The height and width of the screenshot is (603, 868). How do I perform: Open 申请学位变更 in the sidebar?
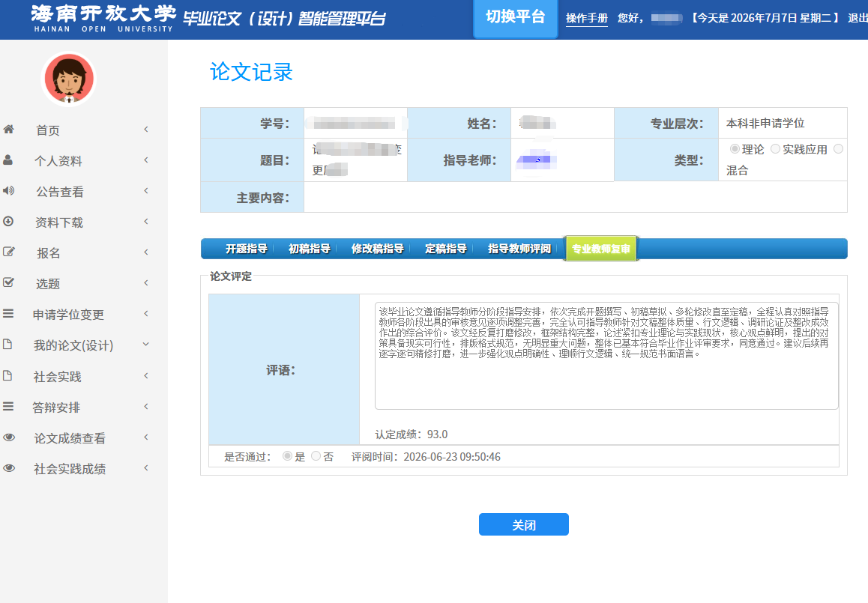click(68, 315)
